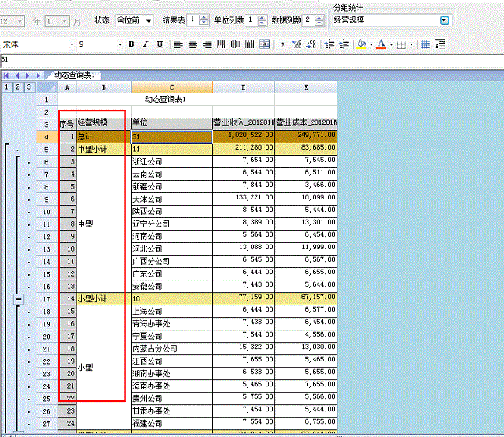Collapse the group at row 17
This screenshot has width=504, height=437.
tap(19, 299)
